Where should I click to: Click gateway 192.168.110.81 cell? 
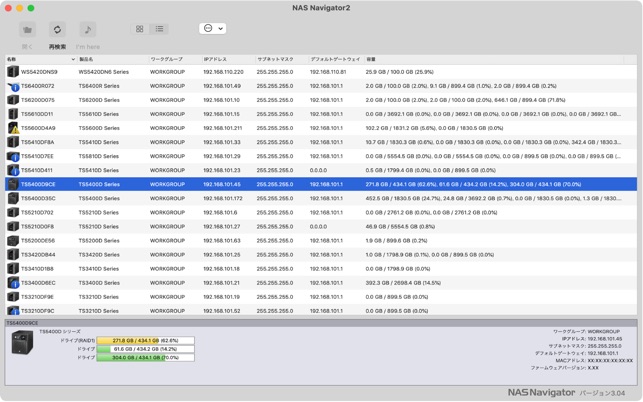tap(328, 72)
